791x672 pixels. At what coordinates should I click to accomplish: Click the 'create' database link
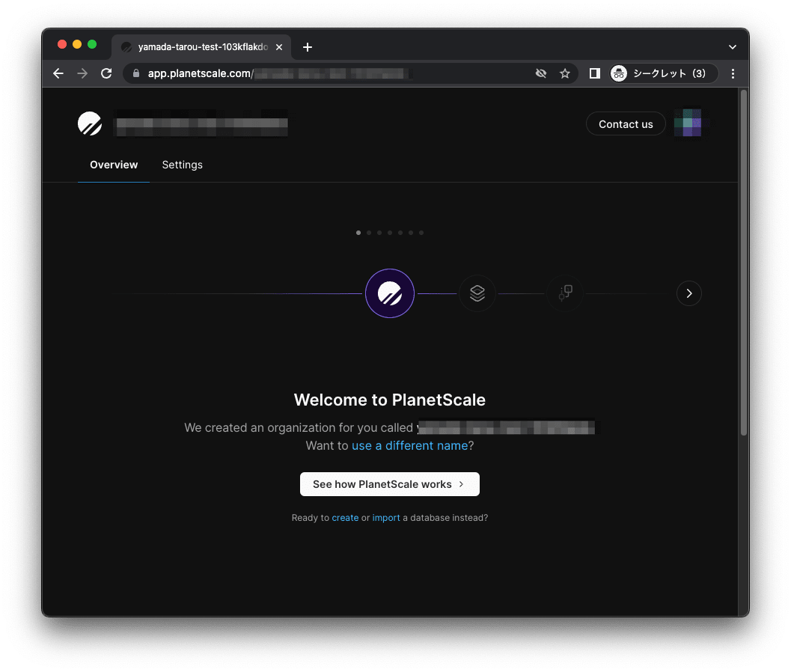point(345,518)
